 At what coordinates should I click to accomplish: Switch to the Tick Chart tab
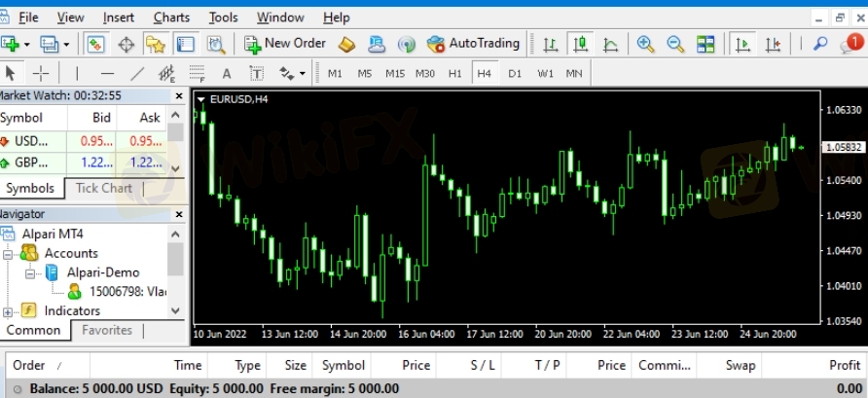point(103,189)
